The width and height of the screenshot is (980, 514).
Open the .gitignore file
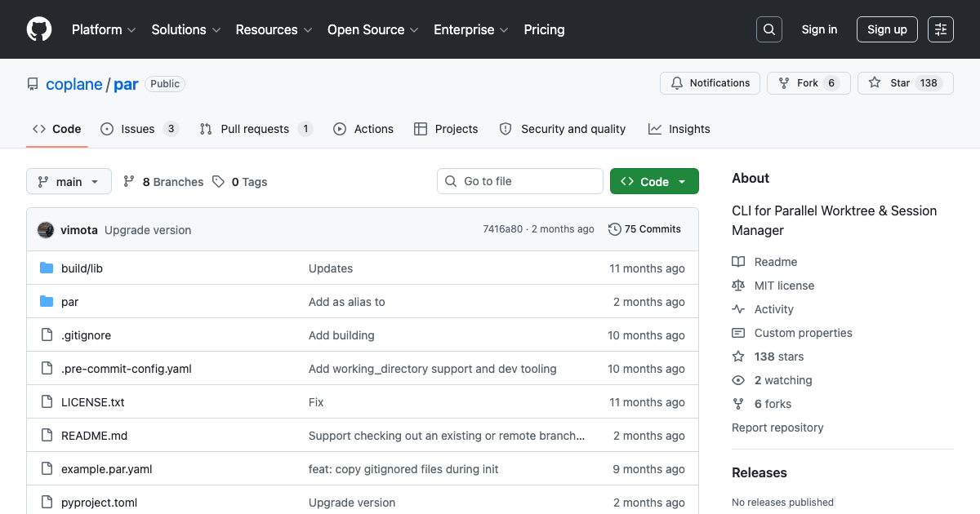pos(86,335)
